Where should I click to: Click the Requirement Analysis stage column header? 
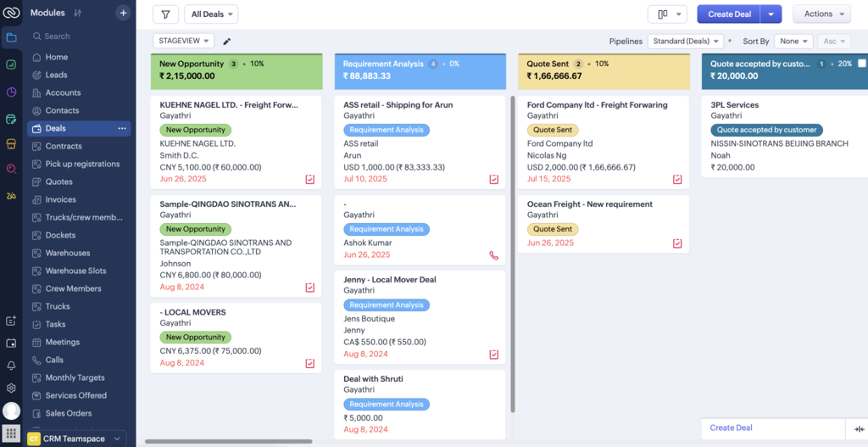pos(420,71)
